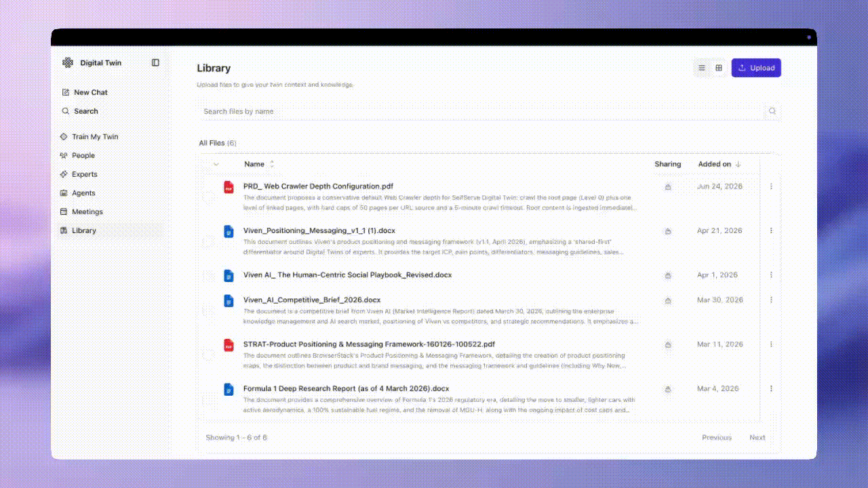Click the Meetings calendar icon
Viewport: 868px width, 488px height.
pyautogui.click(x=64, y=211)
